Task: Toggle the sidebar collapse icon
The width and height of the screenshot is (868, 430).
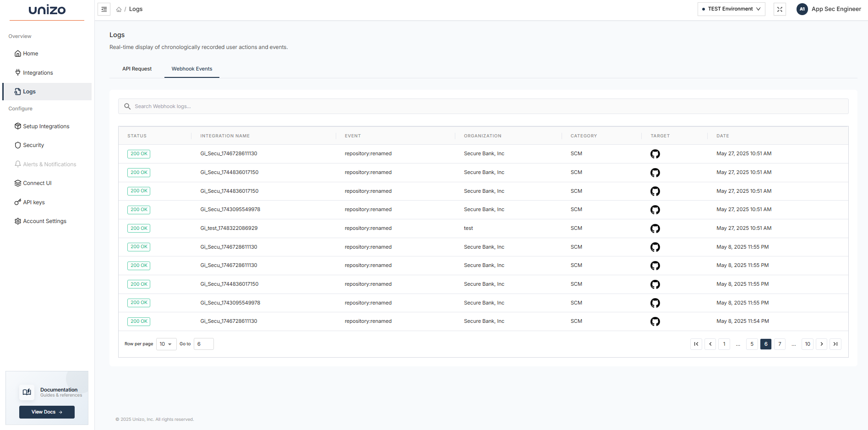Action: tap(104, 9)
